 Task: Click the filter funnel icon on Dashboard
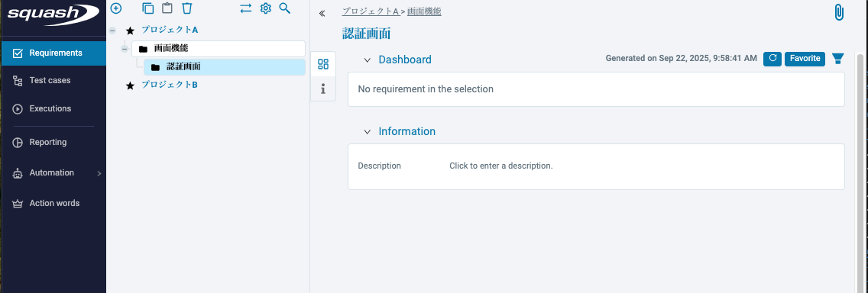tap(837, 59)
